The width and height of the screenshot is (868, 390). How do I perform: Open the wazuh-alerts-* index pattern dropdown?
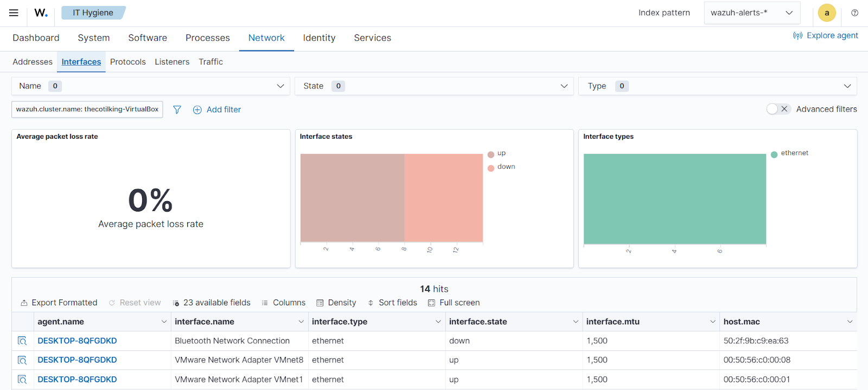coord(752,12)
